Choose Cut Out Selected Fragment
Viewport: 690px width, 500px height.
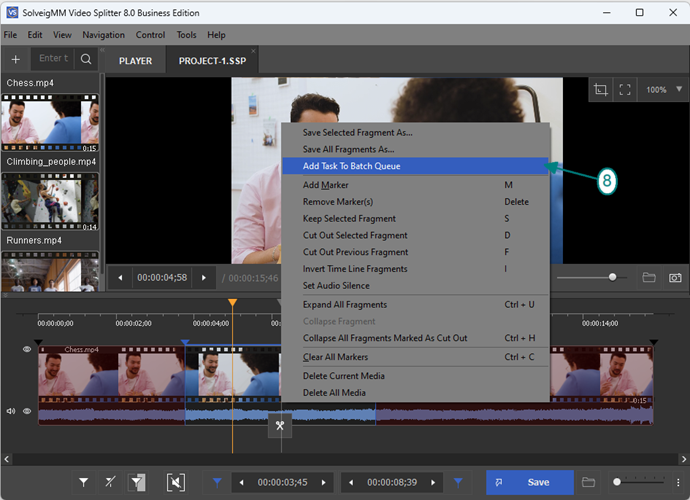[x=415, y=235]
